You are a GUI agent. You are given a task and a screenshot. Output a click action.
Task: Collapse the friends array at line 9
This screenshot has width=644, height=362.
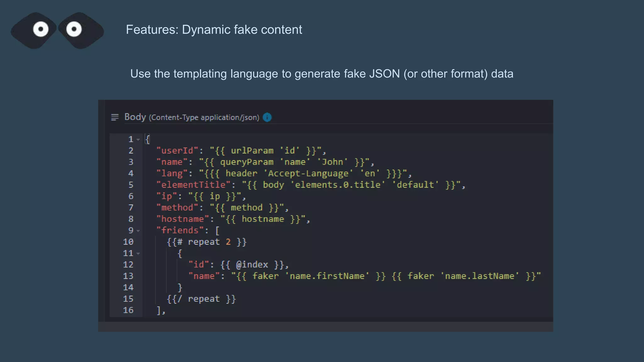point(138,231)
